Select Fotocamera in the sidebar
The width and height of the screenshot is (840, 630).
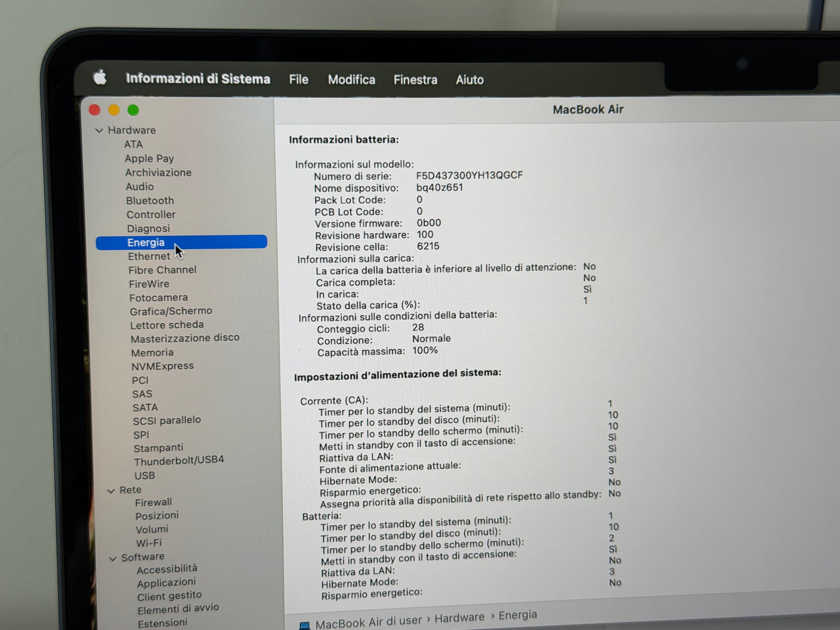(x=159, y=298)
